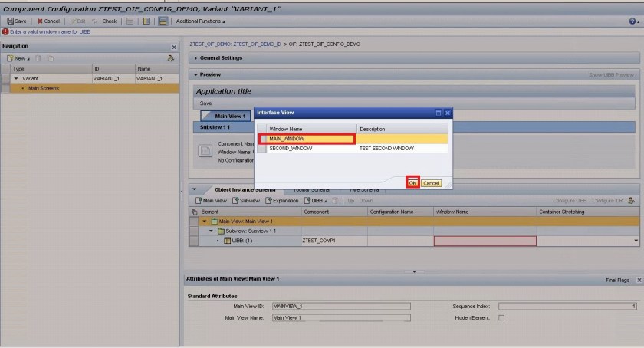Toggle the Hidden Element checkbox
The height and width of the screenshot is (348, 644).
tap(501, 317)
